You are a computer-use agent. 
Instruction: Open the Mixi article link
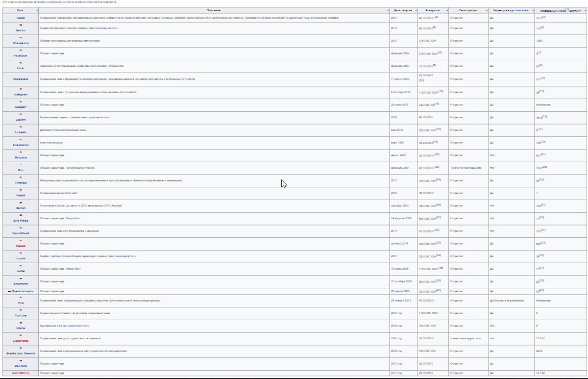[x=20, y=171]
